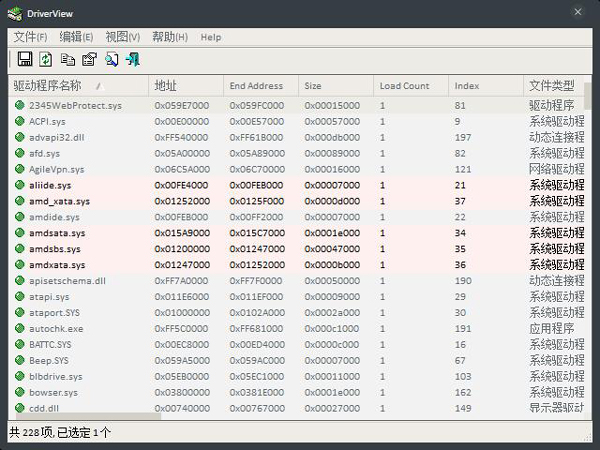The image size is (600, 450).
Task: Click the green icon beside apisetschema.dll
Action: click(x=20, y=280)
